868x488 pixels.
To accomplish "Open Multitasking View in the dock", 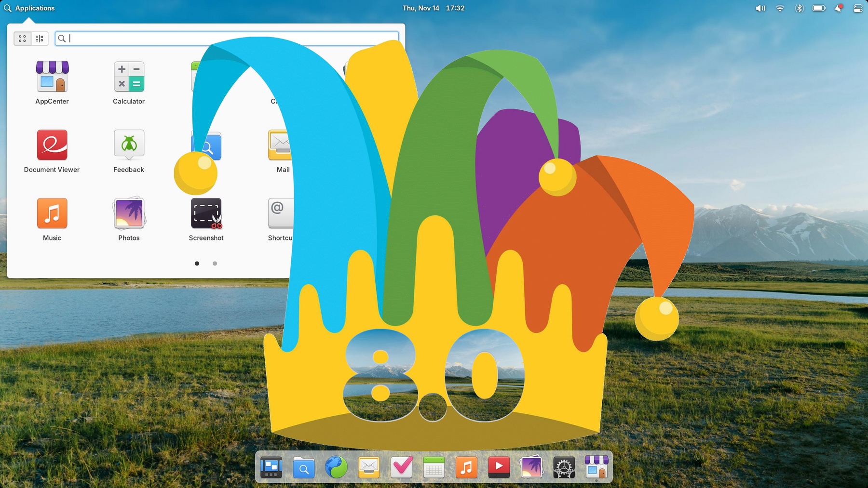I will coord(271,467).
